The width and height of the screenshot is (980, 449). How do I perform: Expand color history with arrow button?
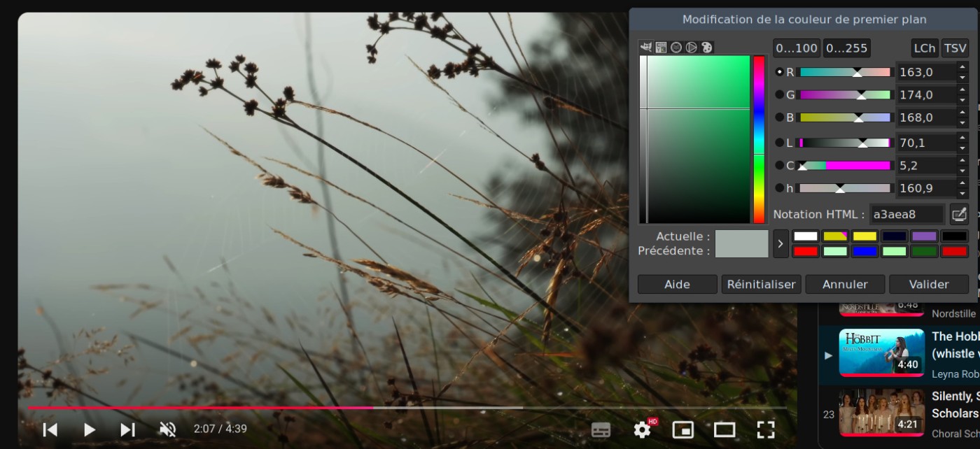[x=780, y=244]
